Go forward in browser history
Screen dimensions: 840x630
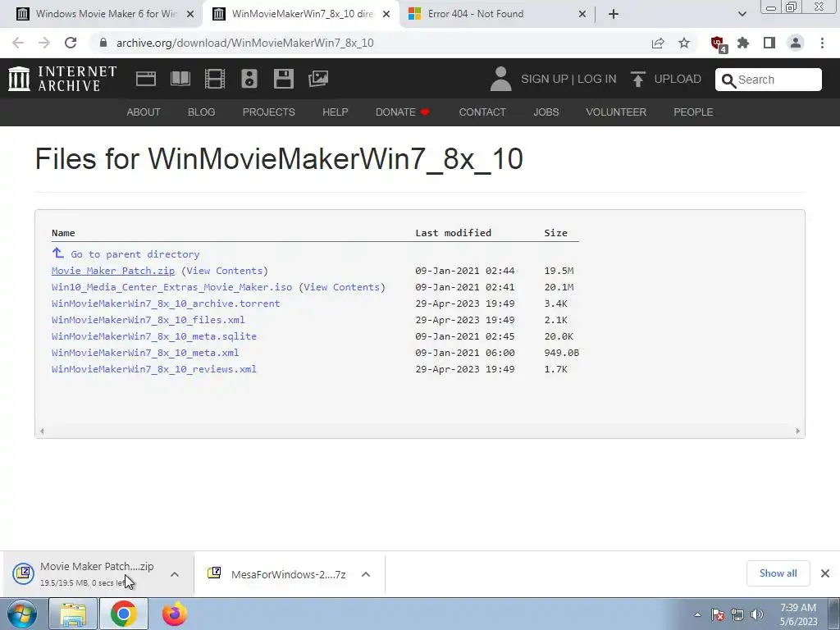[x=44, y=43]
